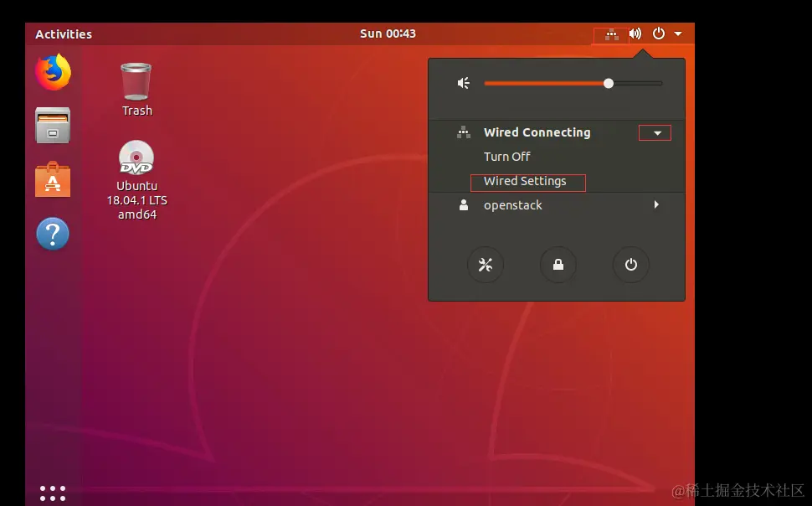812x506 pixels.
Task: Adjust the volume slider in system menu
Action: pos(573,83)
